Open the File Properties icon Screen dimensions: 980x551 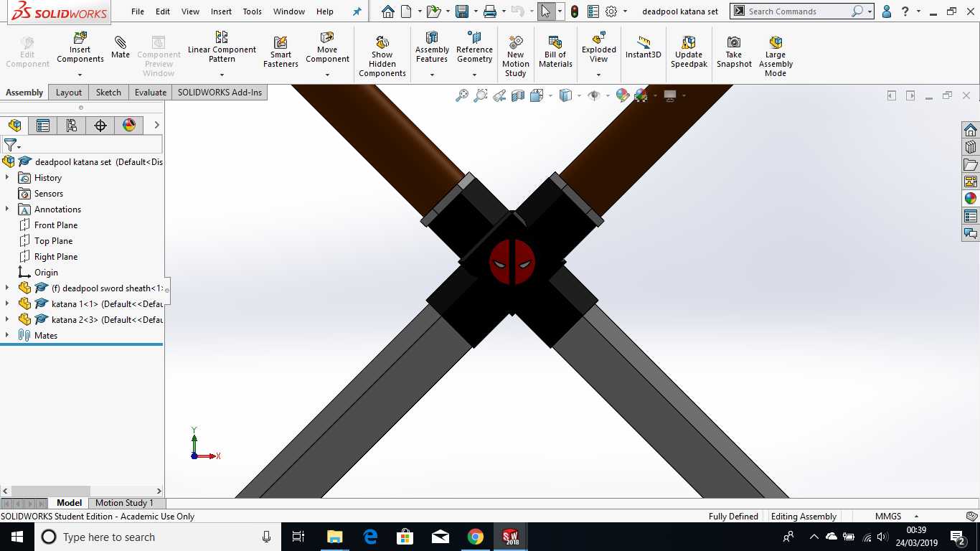tap(593, 11)
